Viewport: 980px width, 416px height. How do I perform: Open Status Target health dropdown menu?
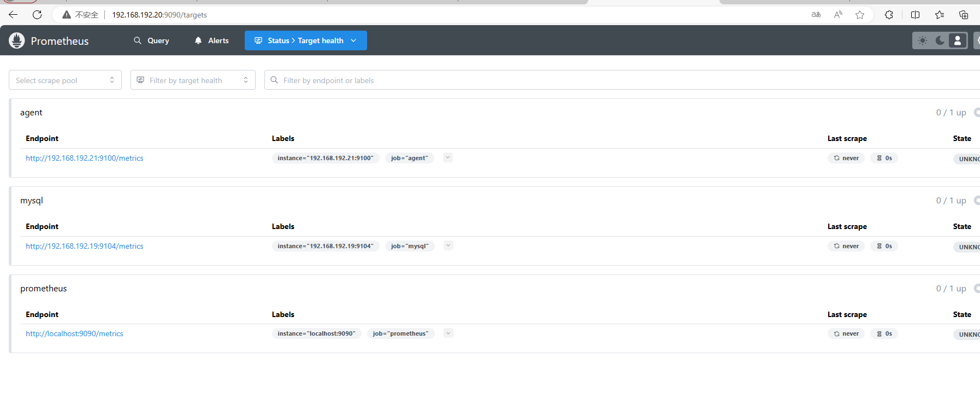[x=306, y=40]
